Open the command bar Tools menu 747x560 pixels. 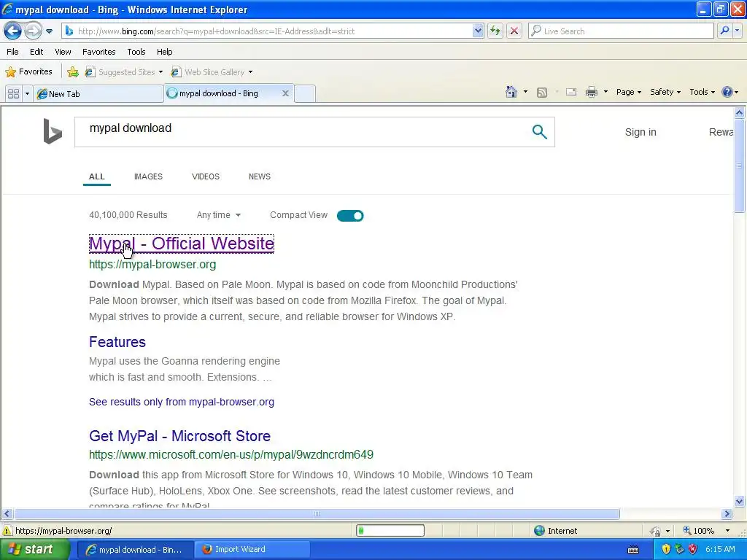click(x=702, y=92)
